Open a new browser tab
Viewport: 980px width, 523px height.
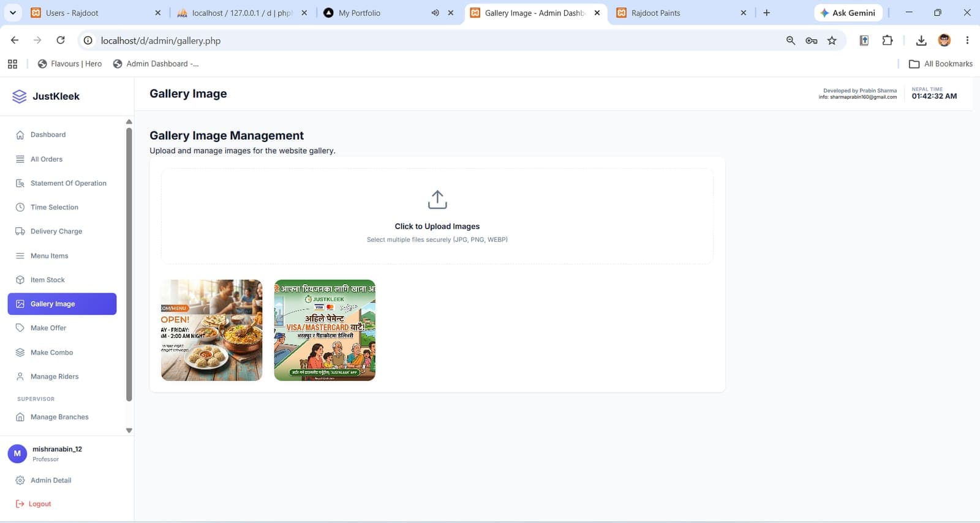point(766,13)
